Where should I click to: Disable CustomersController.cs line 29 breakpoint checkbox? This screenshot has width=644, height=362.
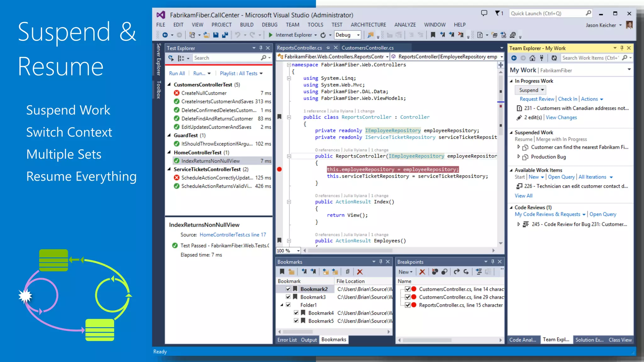(x=408, y=297)
